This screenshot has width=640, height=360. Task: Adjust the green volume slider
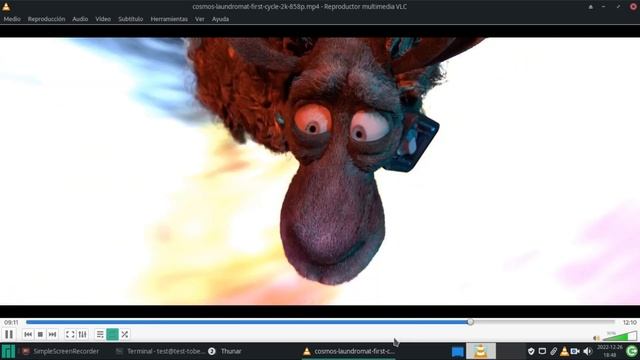[x=620, y=336]
